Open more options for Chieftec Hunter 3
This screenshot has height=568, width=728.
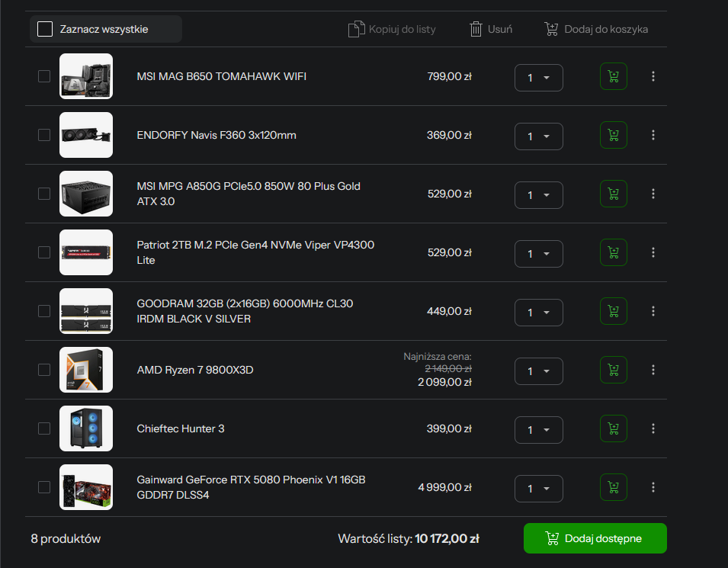[x=653, y=428]
